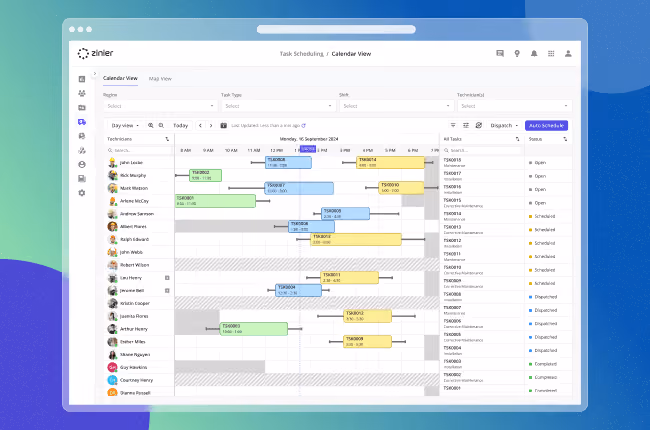
Task: Open the user circle icon in sidebar
Action: coord(82,165)
